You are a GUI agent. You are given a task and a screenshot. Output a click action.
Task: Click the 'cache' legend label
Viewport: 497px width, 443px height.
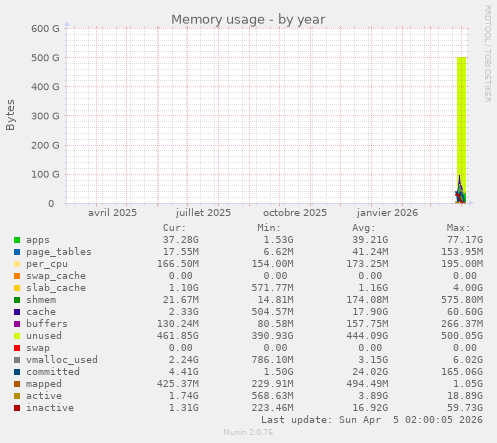click(41, 312)
